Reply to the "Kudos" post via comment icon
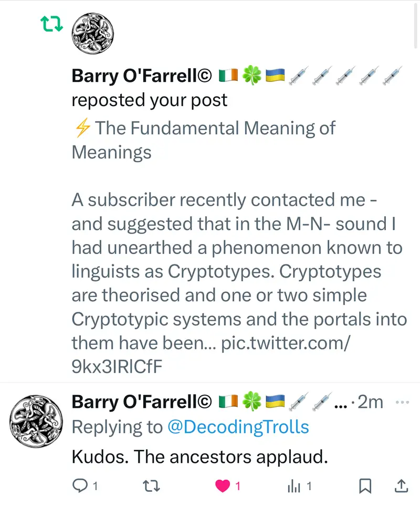 click(x=80, y=487)
